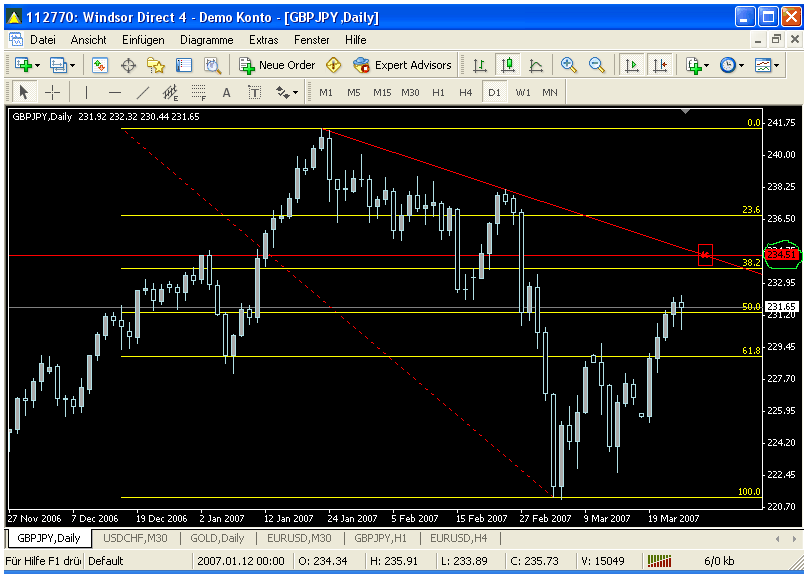
Task: Open the Einfügen menu
Action: click(143, 40)
